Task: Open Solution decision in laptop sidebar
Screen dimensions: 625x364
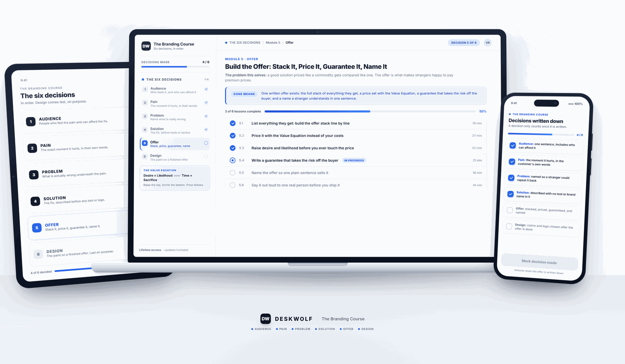Action: (175, 130)
